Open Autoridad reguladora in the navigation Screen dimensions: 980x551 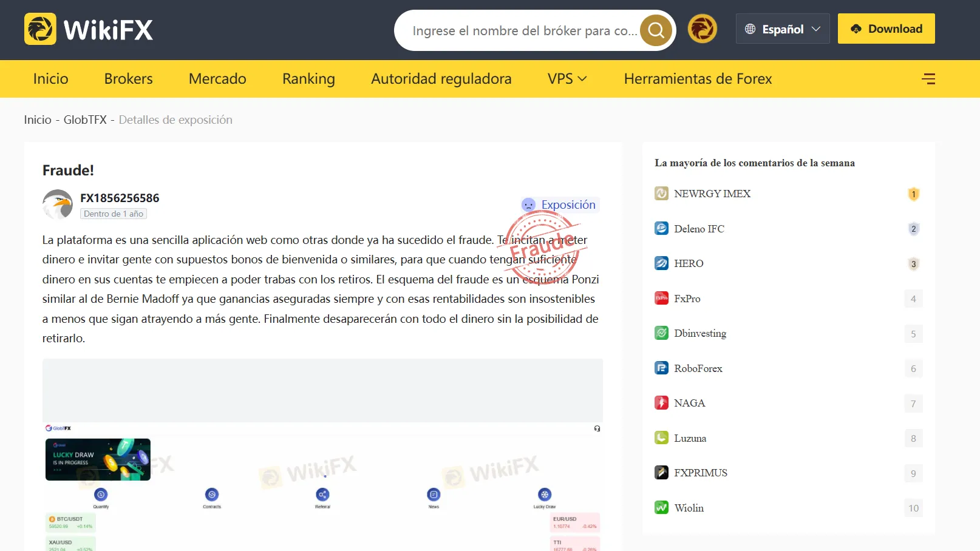[x=441, y=79]
